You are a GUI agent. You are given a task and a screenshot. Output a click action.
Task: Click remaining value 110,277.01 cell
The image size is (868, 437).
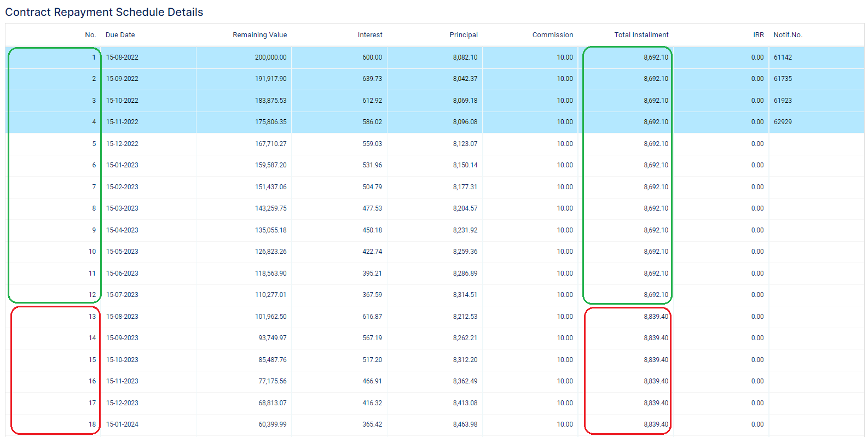coord(270,295)
